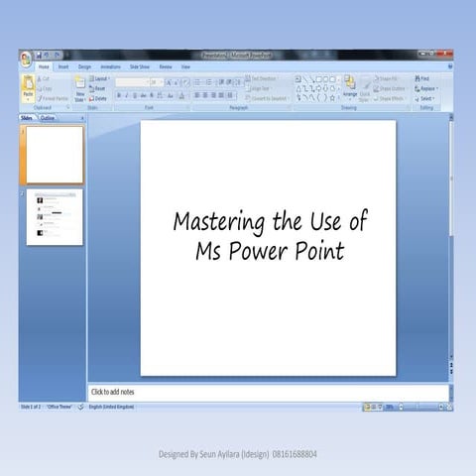Screen dimensions: 476x476
Task: Select the down arrow shape
Action: coord(325,88)
